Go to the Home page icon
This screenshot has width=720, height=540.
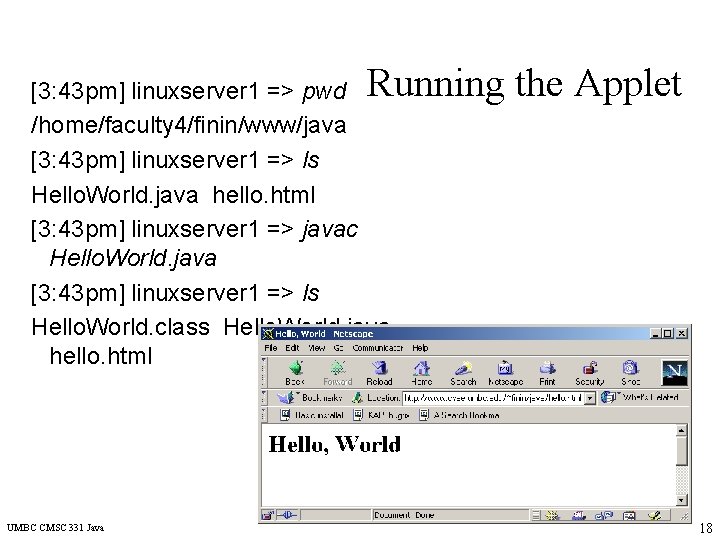coord(422,373)
